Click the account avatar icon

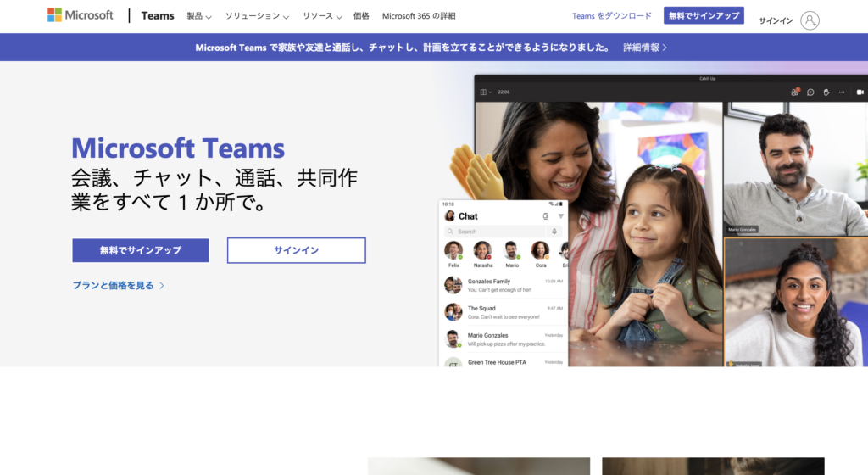coord(810,20)
